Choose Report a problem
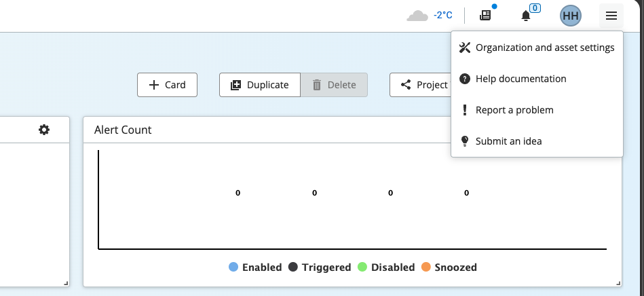This screenshot has width=644, height=296. [x=514, y=110]
